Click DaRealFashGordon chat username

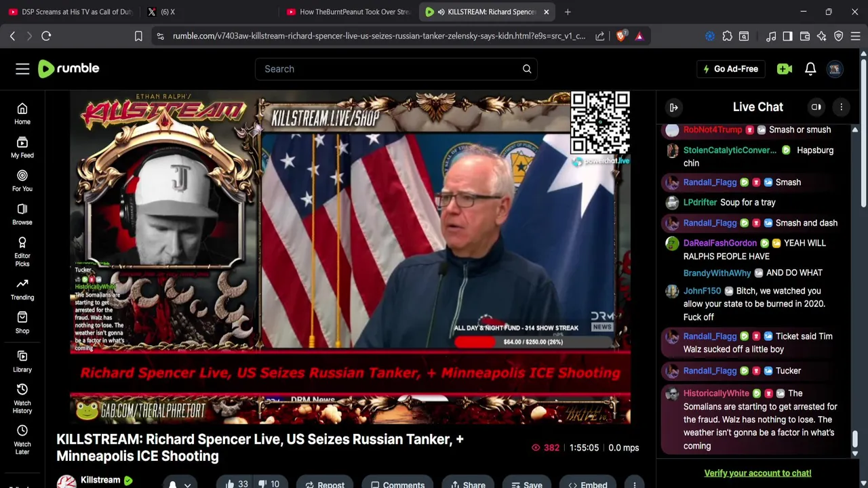[720, 243]
